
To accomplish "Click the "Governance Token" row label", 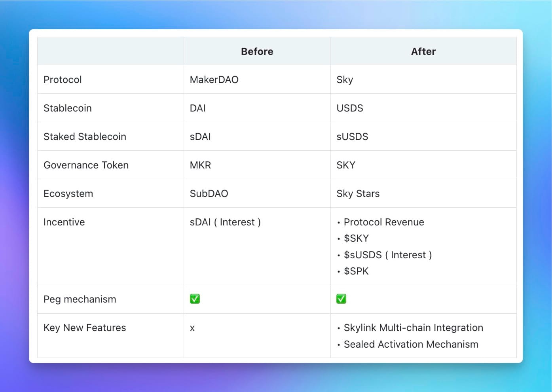I will tap(86, 165).
